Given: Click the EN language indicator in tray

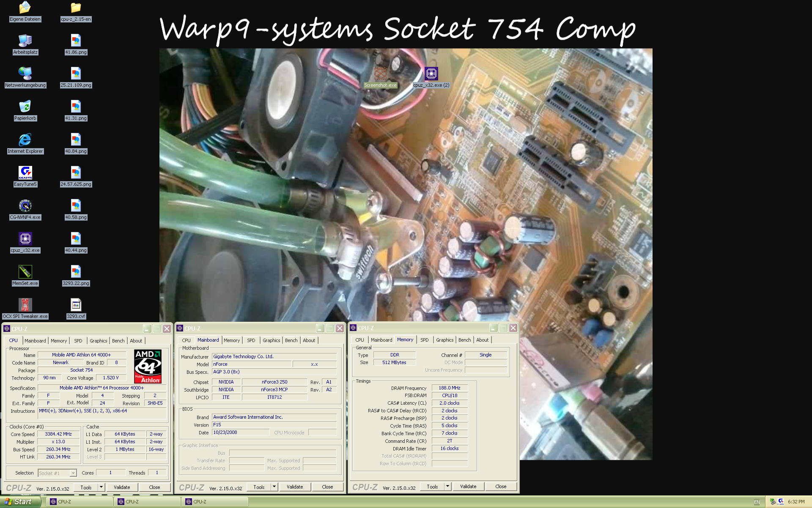Looking at the screenshot, I should (757, 502).
